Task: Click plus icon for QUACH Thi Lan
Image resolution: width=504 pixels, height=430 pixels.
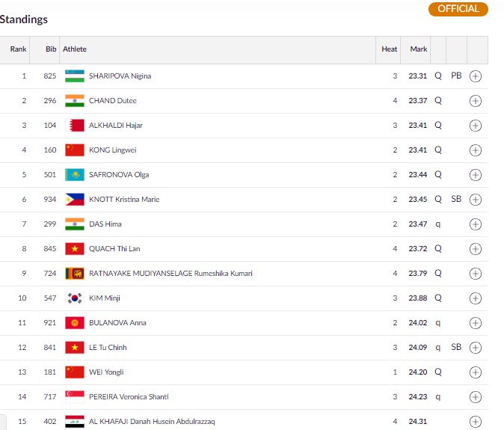Action: [x=475, y=249]
